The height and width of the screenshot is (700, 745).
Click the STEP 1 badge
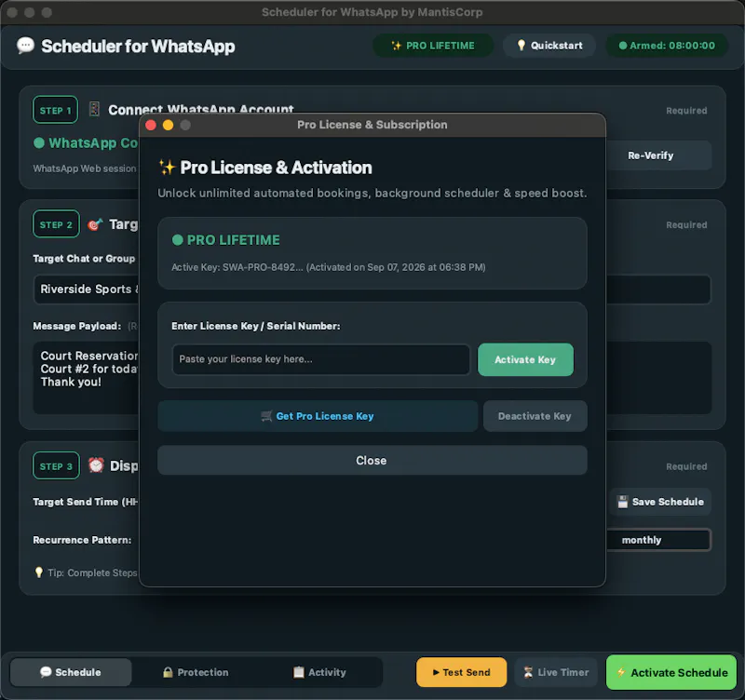56,110
